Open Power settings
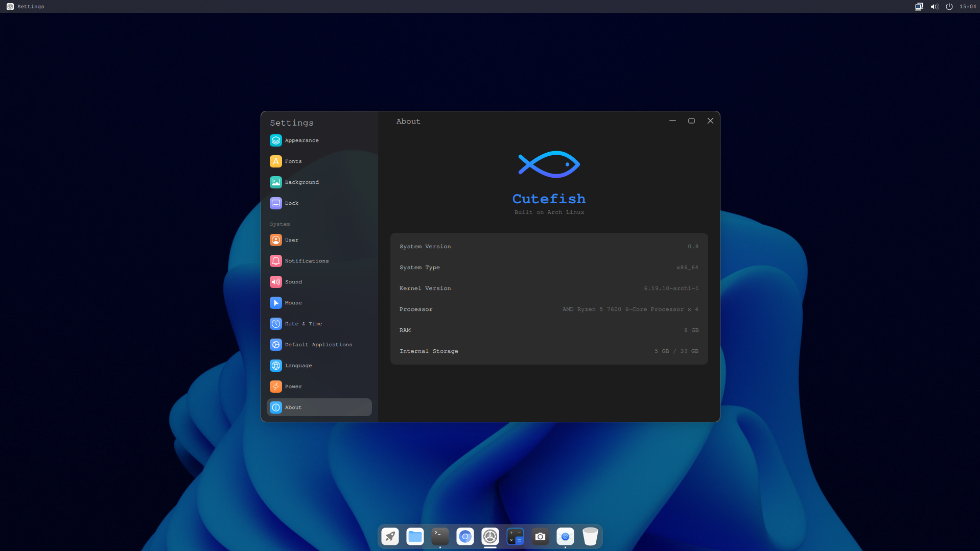980x551 pixels. pos(293,386)
